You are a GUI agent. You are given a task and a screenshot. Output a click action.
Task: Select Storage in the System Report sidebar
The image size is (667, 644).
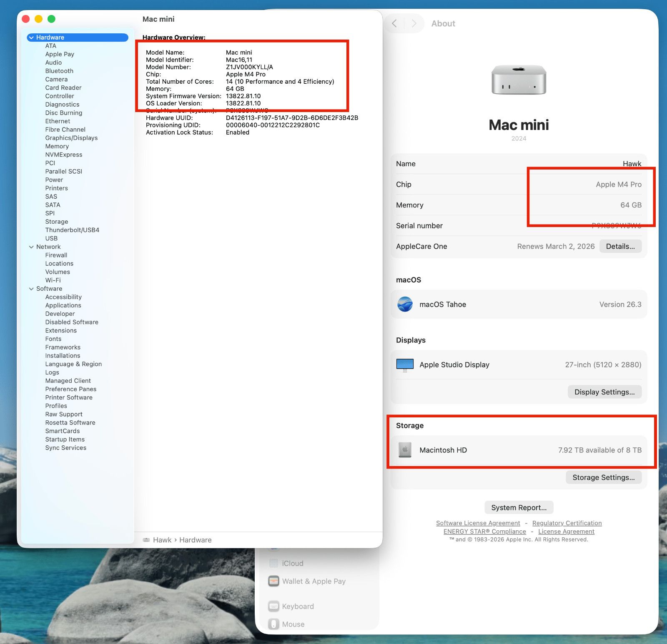[57, 222]
